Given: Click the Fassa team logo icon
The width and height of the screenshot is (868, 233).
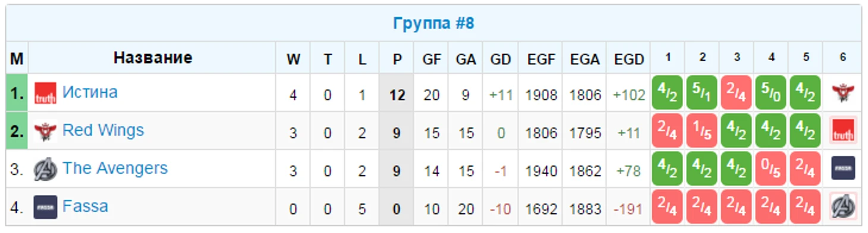Looking at the screenshot, I should (45, 207).
